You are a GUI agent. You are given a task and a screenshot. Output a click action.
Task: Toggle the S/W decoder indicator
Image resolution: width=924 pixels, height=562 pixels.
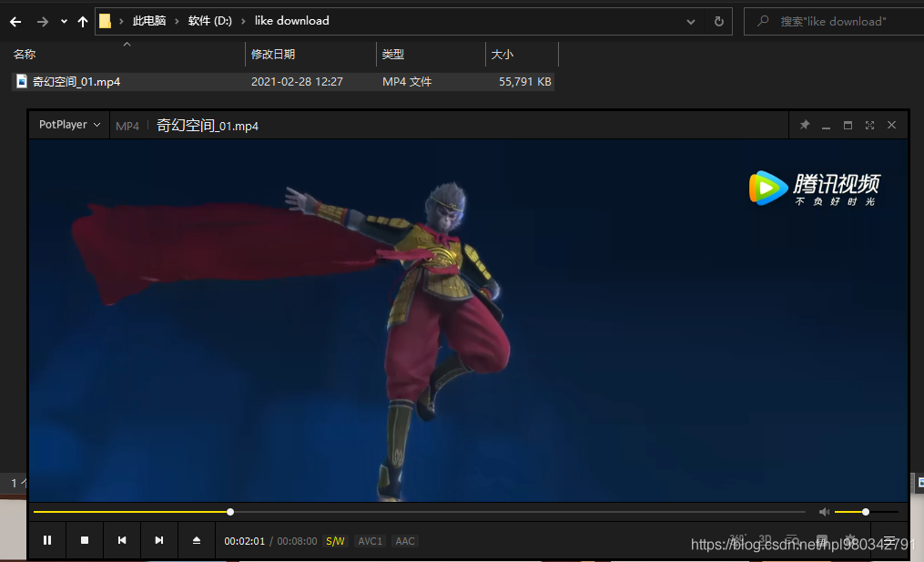pos(335,541)
